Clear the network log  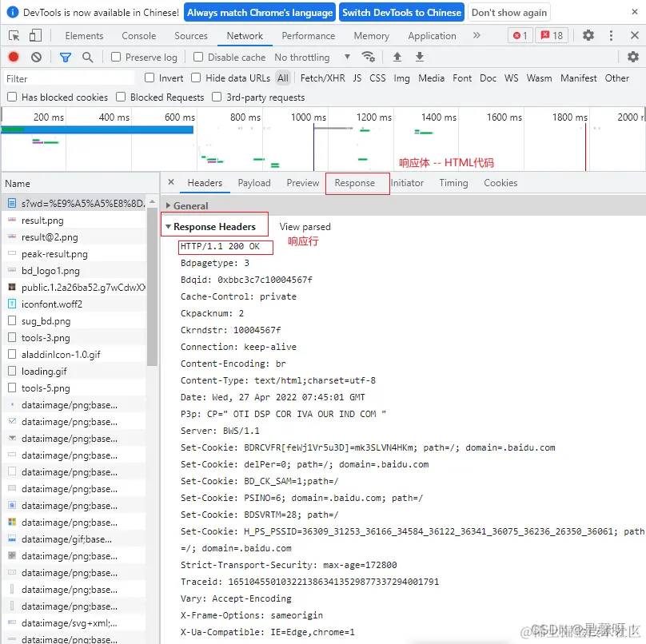[x=36, y=57]
